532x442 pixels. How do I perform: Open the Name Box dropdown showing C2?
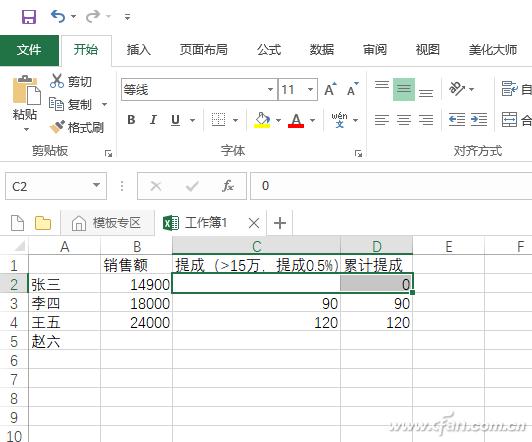click(96, 185)
